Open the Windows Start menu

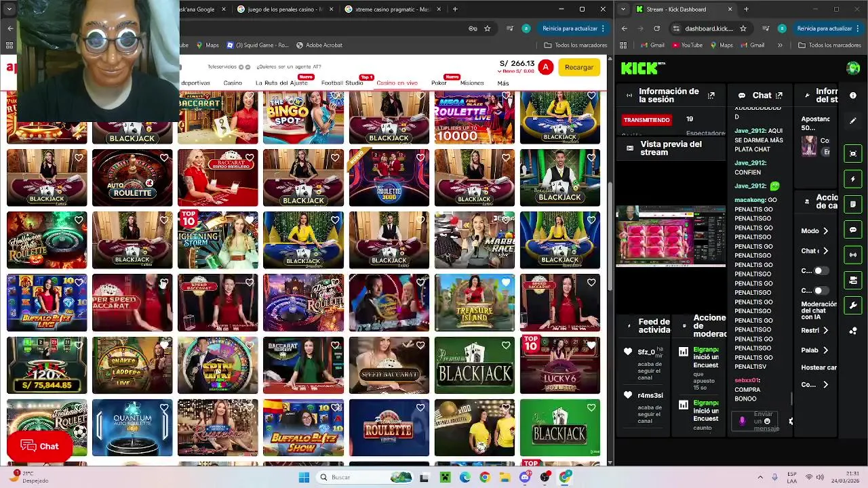[x=304, y=477]
